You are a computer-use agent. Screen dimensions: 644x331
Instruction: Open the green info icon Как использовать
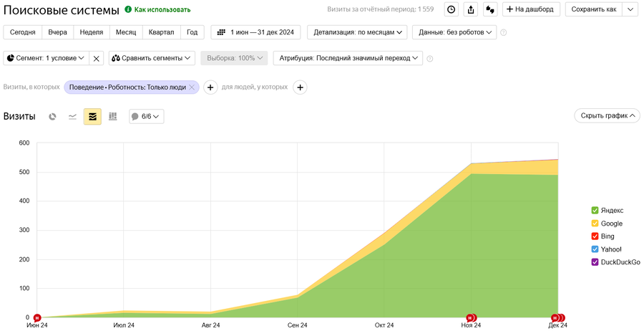click(x=128, y=9)
